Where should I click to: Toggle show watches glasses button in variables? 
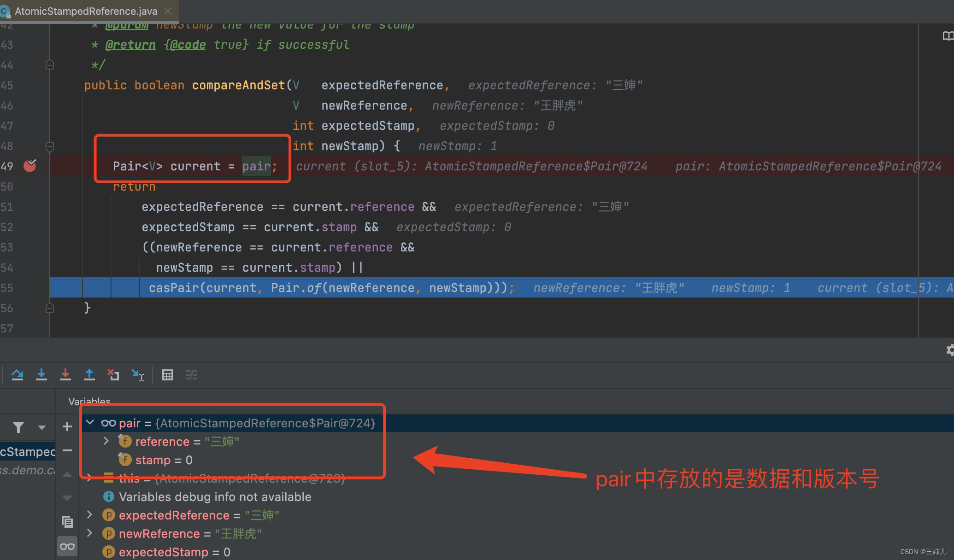pyautogui.click(x=67, y=547)
